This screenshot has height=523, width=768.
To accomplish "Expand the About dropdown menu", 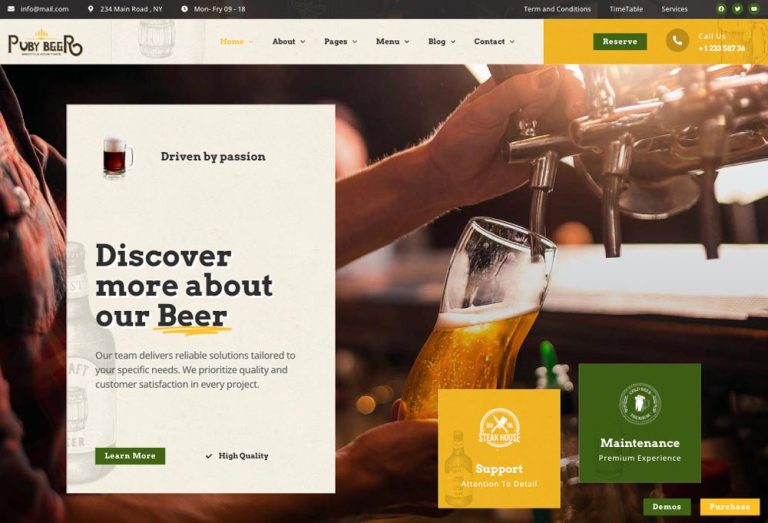I will pos(288,42).
